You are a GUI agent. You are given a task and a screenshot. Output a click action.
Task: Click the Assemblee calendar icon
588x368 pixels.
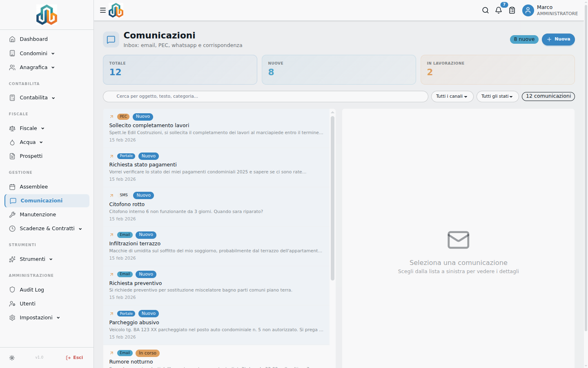12,187
